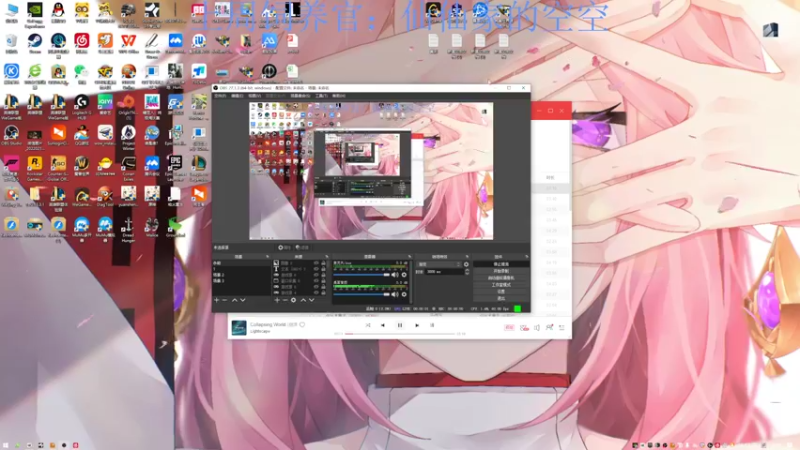Open 场景集合 menu in OBS
Viewport: 800px width, 450px height.
click(x=300, y=95)
